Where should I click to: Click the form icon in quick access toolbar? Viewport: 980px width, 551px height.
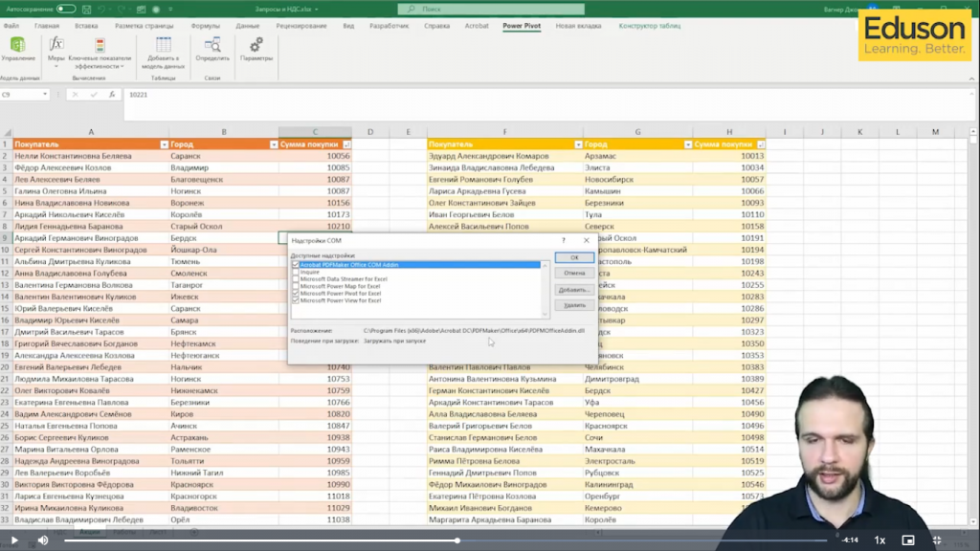pos(142,10)
